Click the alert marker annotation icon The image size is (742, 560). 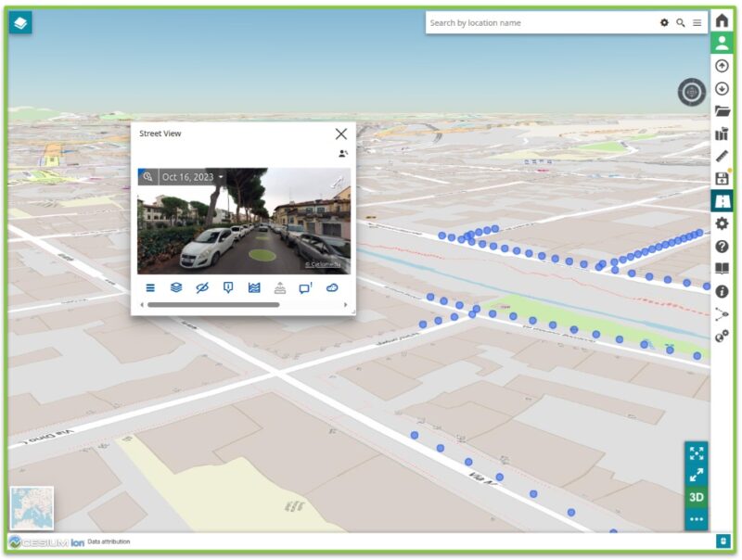(228, 287)
